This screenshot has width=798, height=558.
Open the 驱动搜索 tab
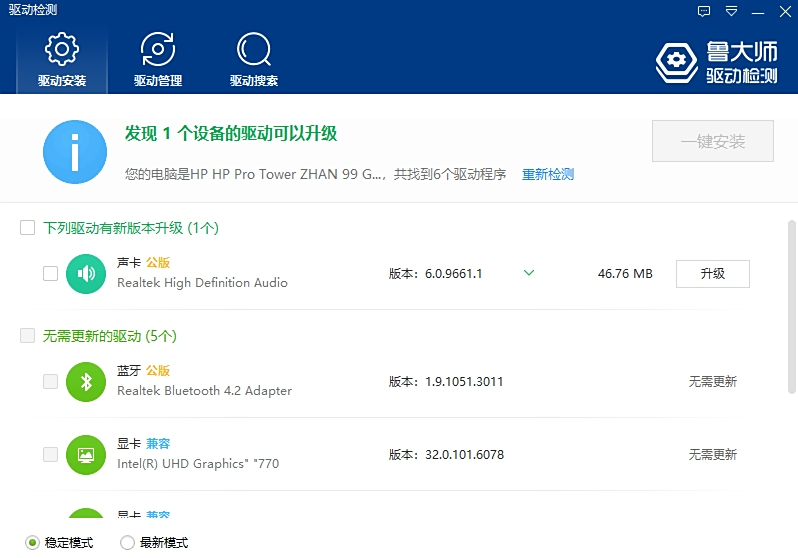[253, 60]
